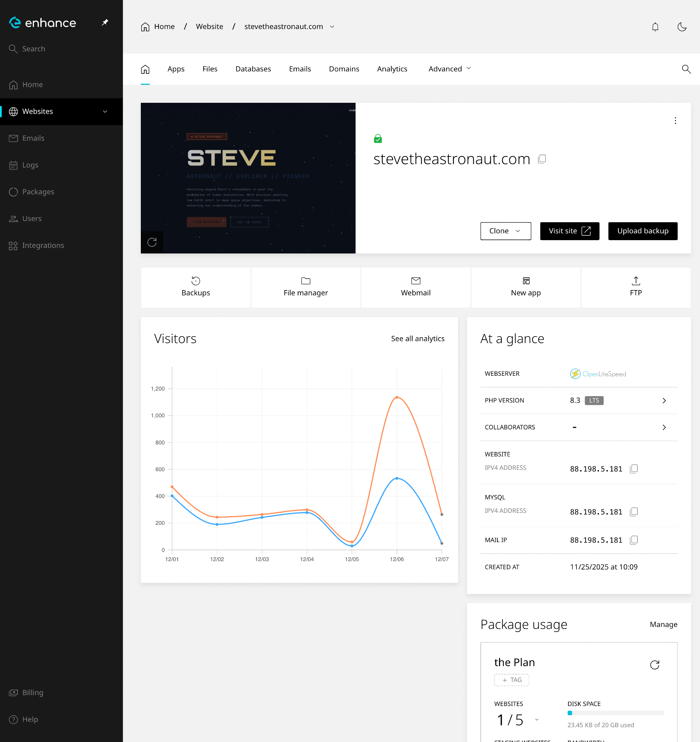Click the disk space usage bar
This screenshot has width=700, height=742.
pos(615,713)
